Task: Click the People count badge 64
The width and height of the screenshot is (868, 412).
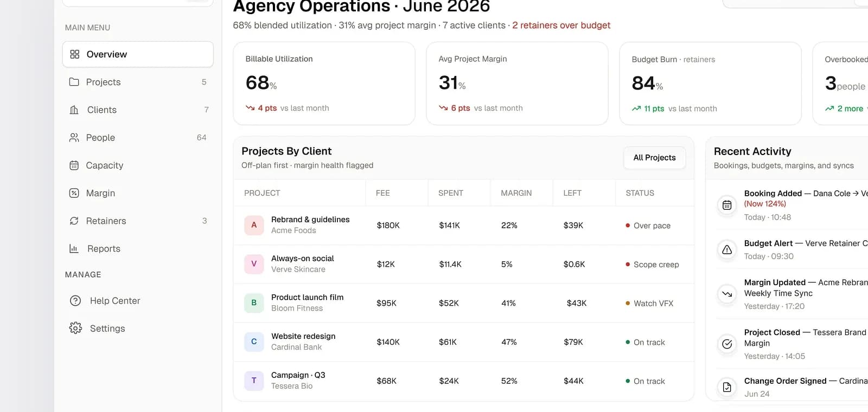Action: [201, 138]
